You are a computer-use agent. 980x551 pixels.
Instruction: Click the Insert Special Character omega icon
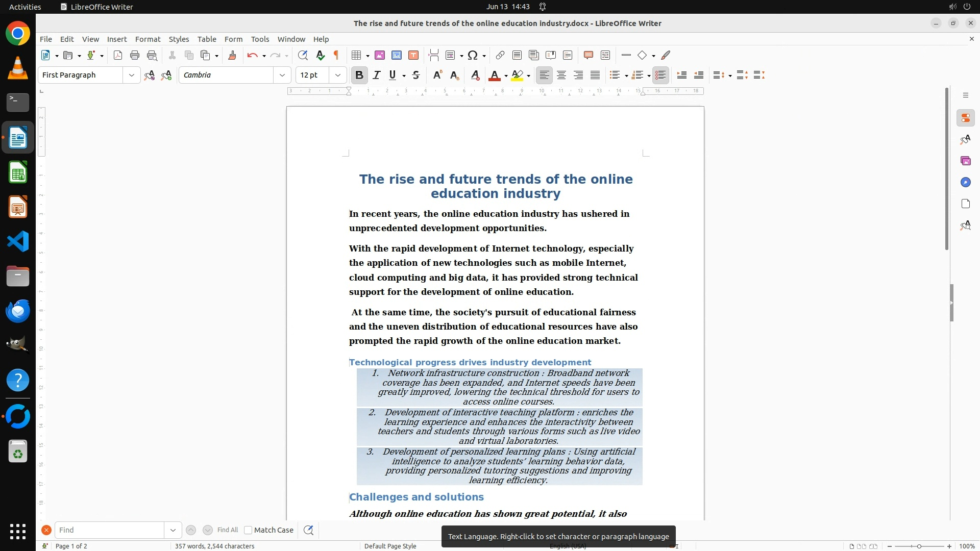[x=473, y=56]
